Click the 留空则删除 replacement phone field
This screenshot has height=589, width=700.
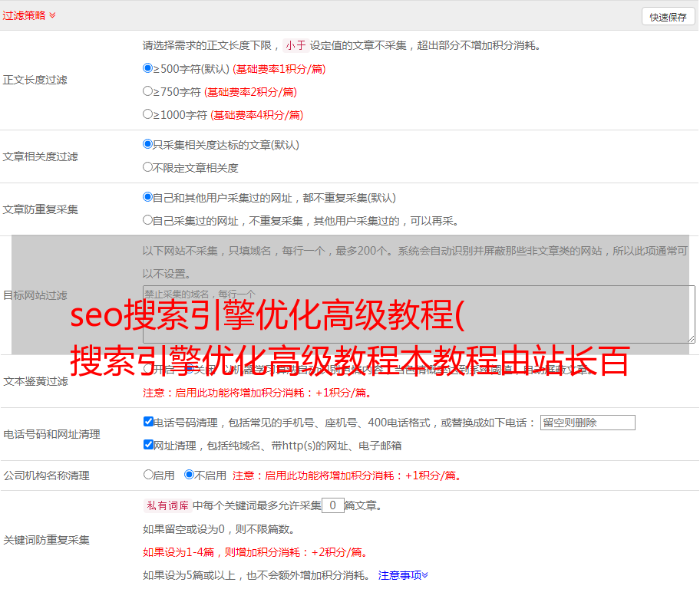click(587, 423)
